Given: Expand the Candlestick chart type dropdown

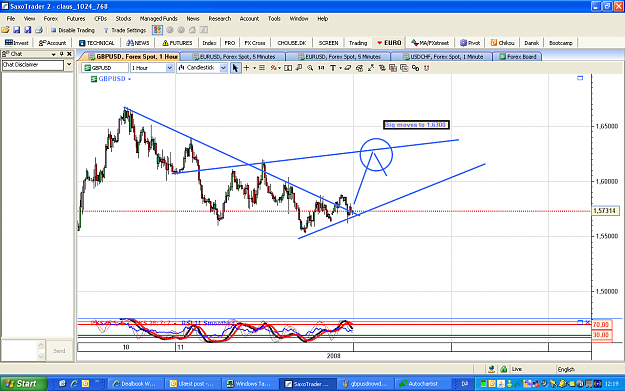Looking at the screenshot, I should coord(223,68).
